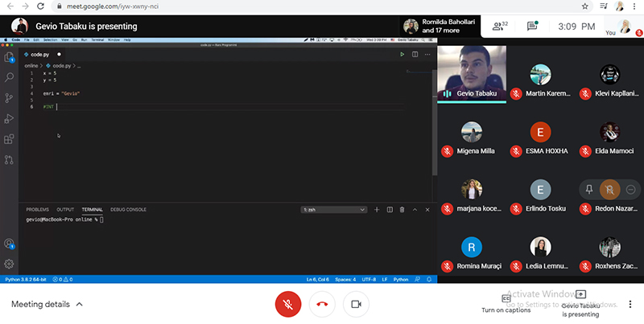Kill terminal with the trash icon

tap(402, 210)
